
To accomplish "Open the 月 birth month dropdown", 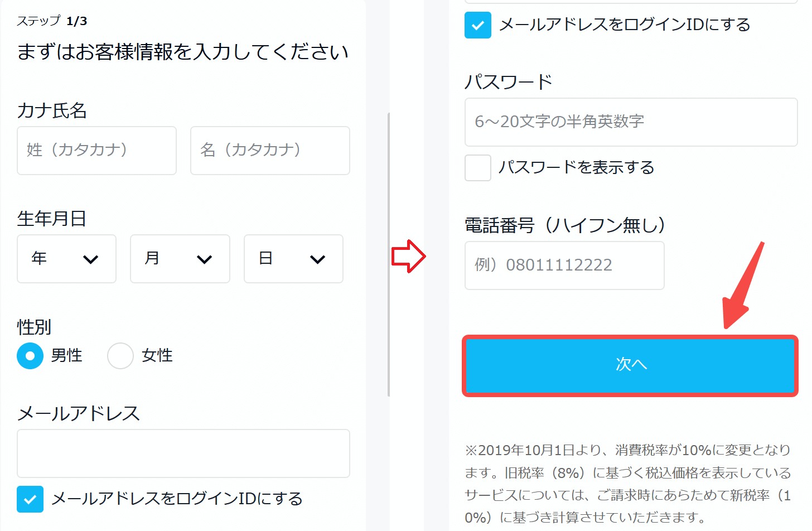I will 180,259.
